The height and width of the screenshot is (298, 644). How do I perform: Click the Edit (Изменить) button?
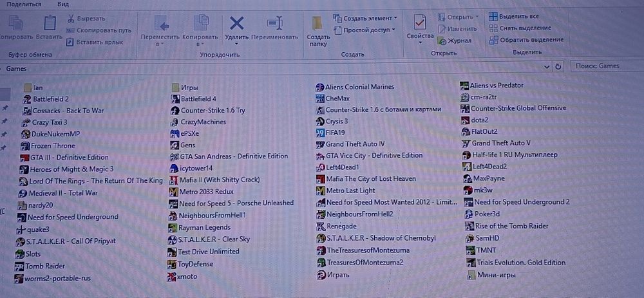[x=457, y=29]
